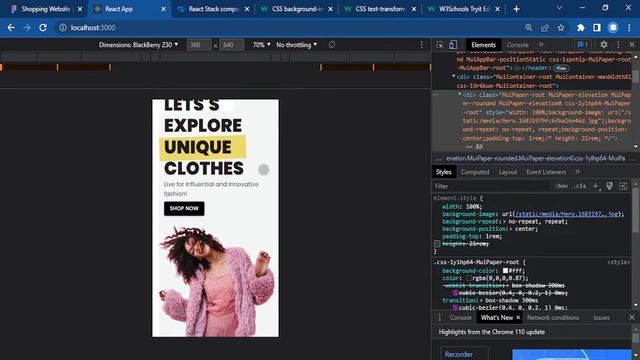Open the Network conditions drawer tab
This screenshot has height=360, width=640.
pos(553,317)
